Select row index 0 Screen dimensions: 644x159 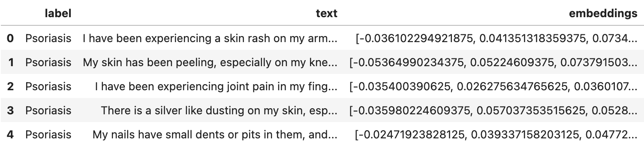(10, 38)
